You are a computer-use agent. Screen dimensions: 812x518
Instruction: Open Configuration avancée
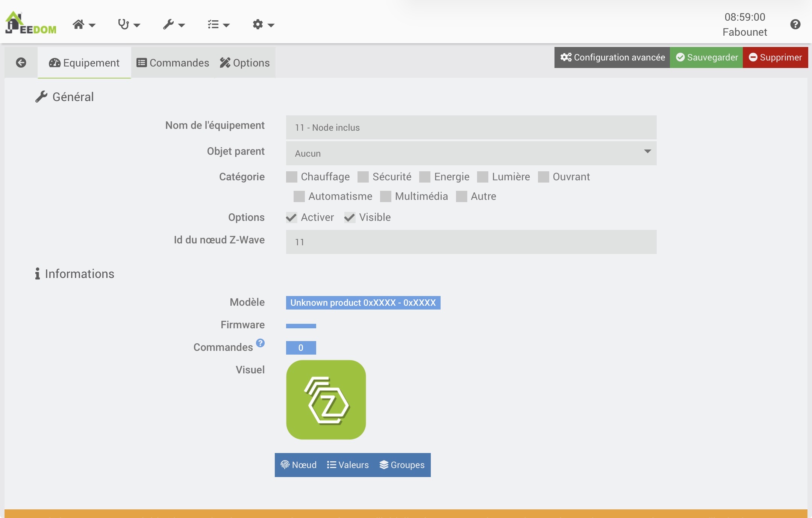612,57
